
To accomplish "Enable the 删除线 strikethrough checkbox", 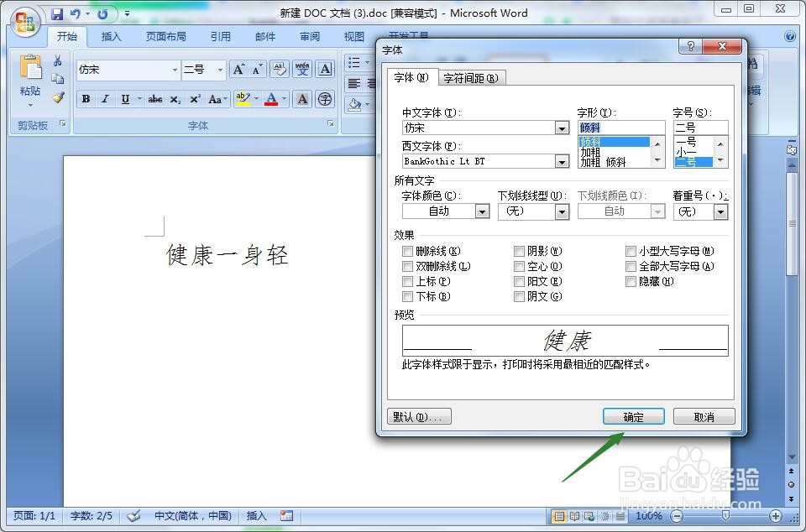I will click(x=408, y=251).
